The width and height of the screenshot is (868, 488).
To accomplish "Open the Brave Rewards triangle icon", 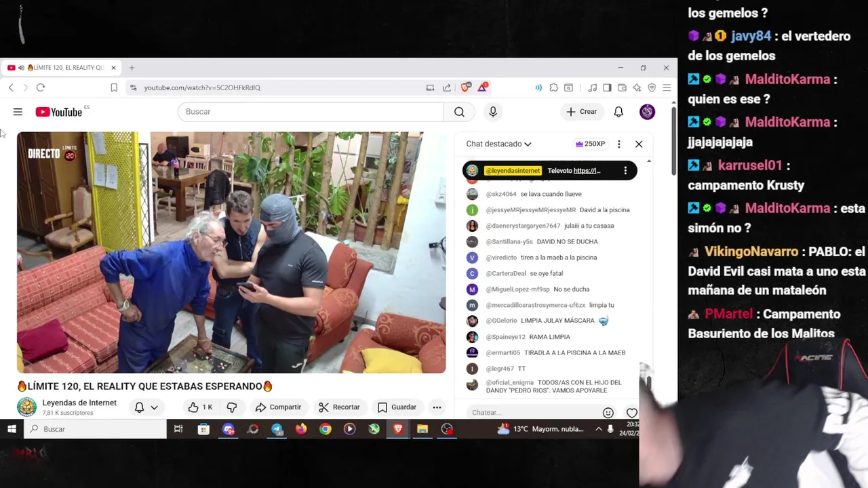I will (x=482, y=87).
